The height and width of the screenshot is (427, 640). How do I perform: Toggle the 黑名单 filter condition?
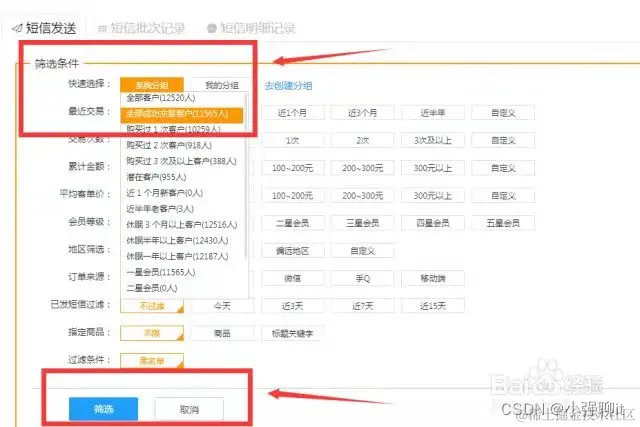[152, 360]
